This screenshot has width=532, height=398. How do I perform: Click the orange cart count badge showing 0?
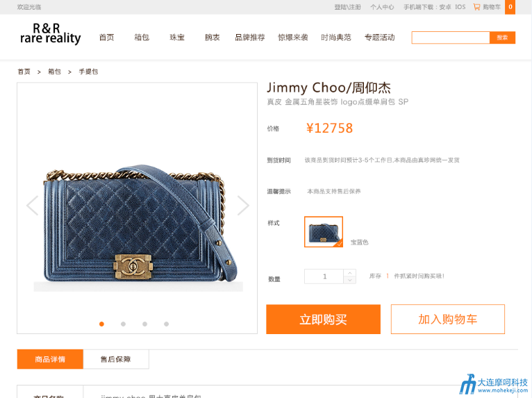point(510,7)
